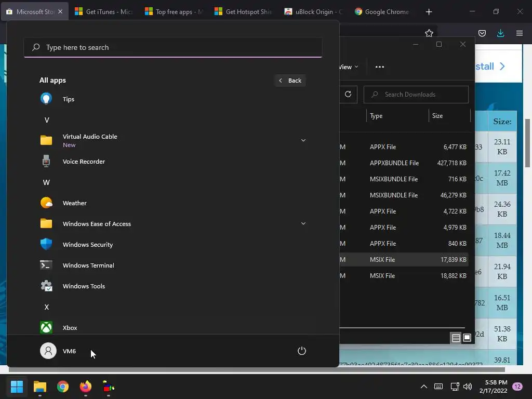Close the Microsoft Store tab

click(60, 11)
